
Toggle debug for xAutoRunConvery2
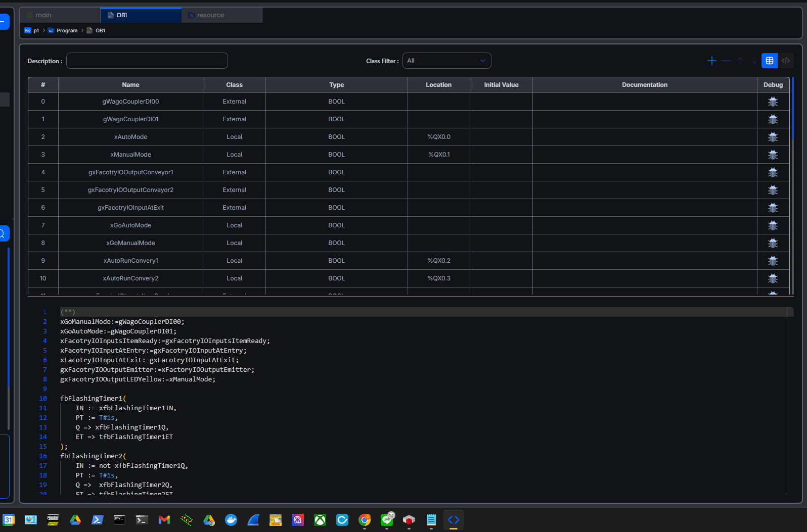coord(773,278)
